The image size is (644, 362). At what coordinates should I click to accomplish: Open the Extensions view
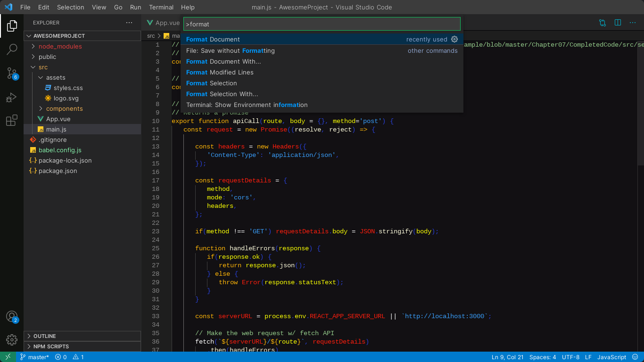click(12, 121)
